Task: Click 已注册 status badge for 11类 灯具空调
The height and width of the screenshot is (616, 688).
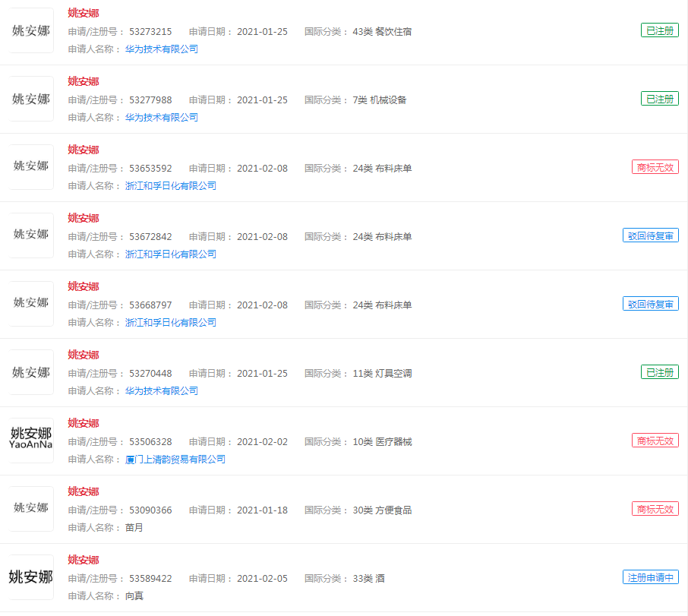Action: [x=660, y=372]
